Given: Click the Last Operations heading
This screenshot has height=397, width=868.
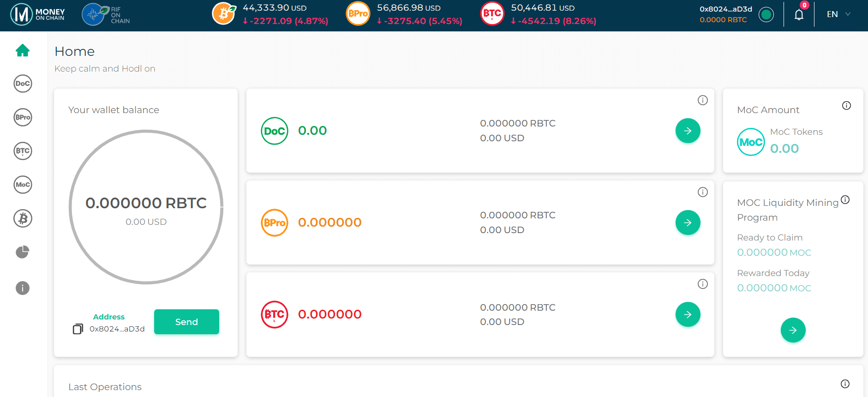Looking at the screenshot, I should pos(105,387).
